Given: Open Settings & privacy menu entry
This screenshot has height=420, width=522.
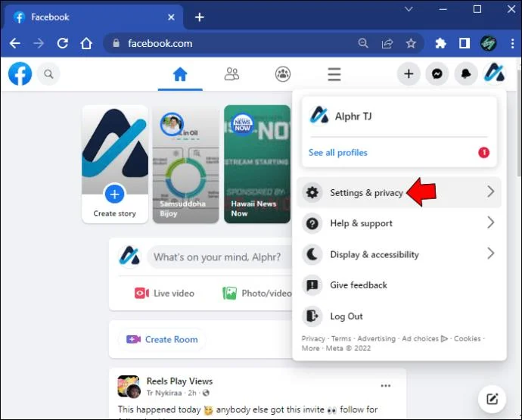Looking at the screenshot, I should (x=399, y=192).
